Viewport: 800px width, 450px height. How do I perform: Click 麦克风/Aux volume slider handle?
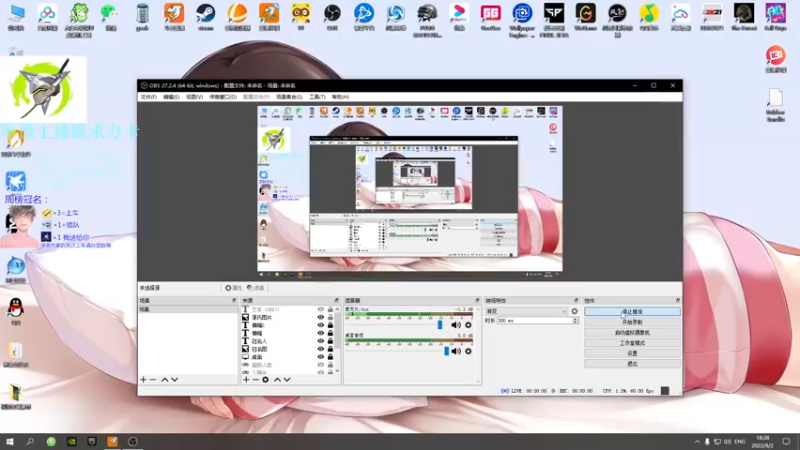440,324
